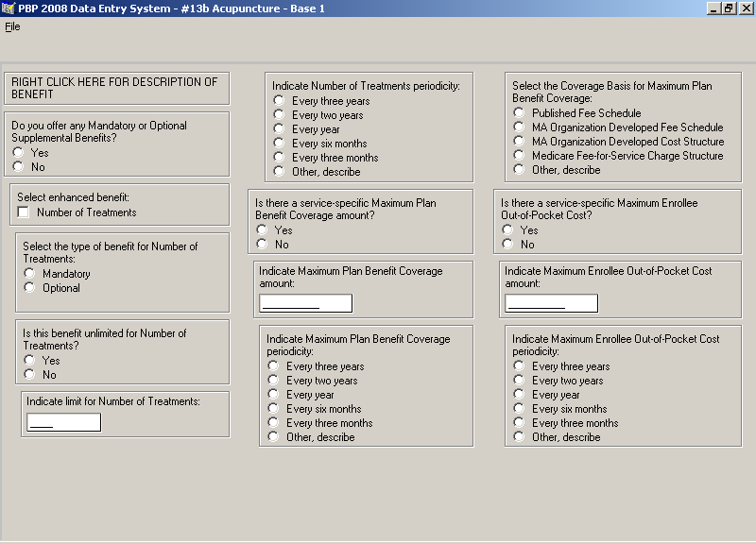This screenshot has height=544, width=756.
Task: Click the app icon in title bar
Action: pyautogui.click(x=9, y=8)
